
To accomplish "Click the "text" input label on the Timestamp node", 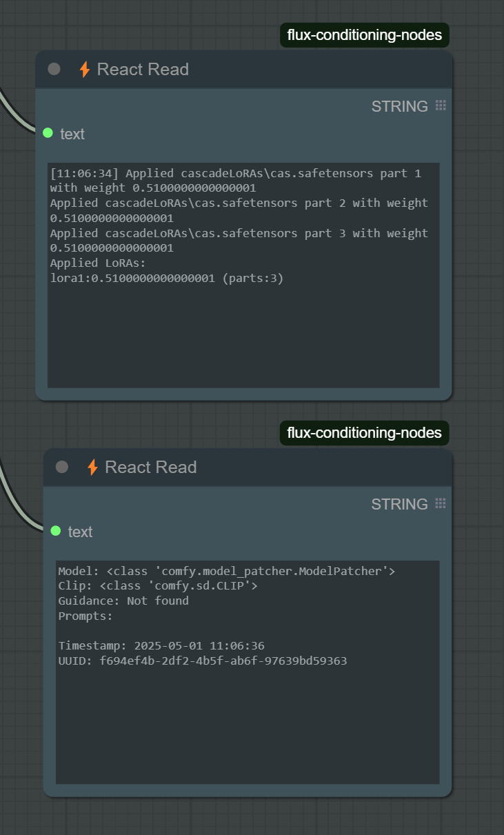I will pyautogui.click(x=80, y=532).
